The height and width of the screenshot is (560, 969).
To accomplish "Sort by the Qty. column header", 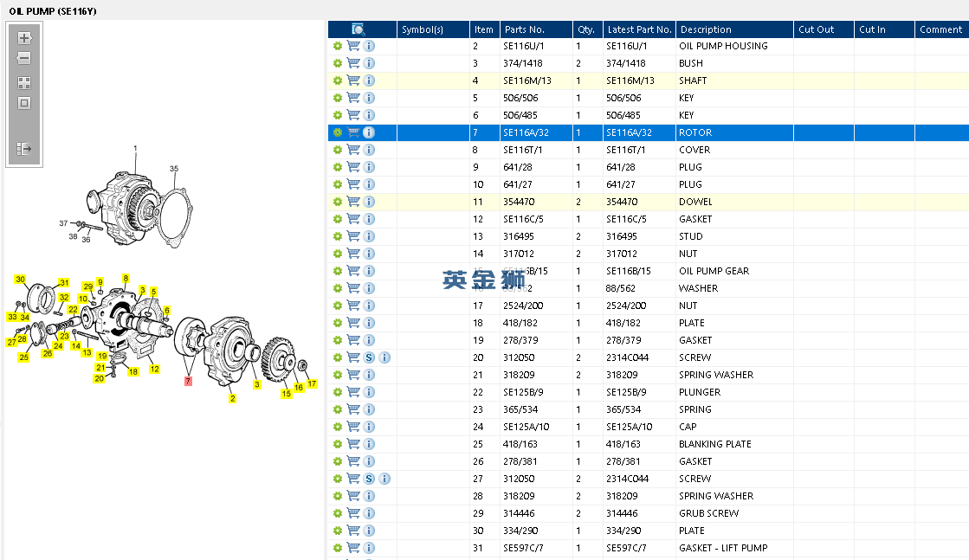I will [587, 29].
